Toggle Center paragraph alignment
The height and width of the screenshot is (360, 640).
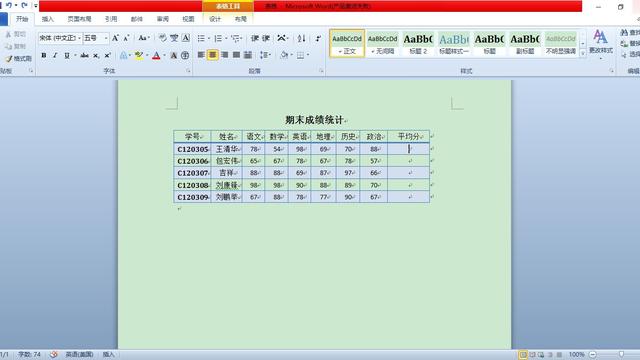(213, 55)
